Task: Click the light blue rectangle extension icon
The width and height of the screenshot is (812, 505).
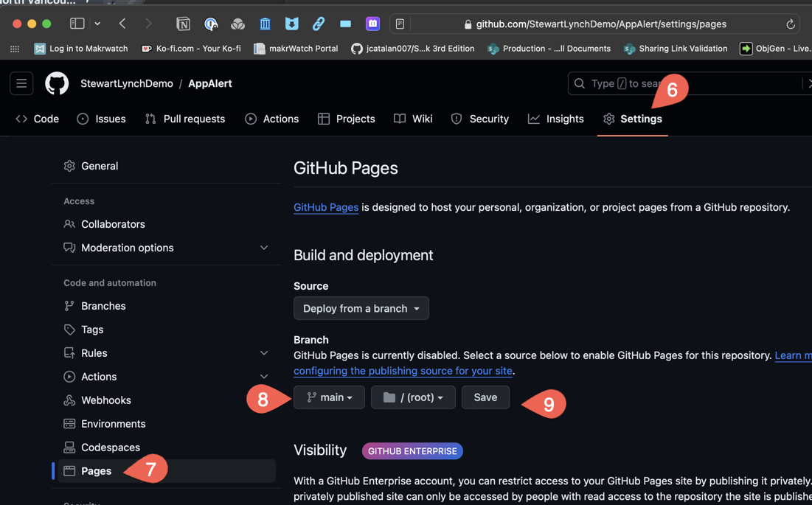Action: (x=345, y=24)
